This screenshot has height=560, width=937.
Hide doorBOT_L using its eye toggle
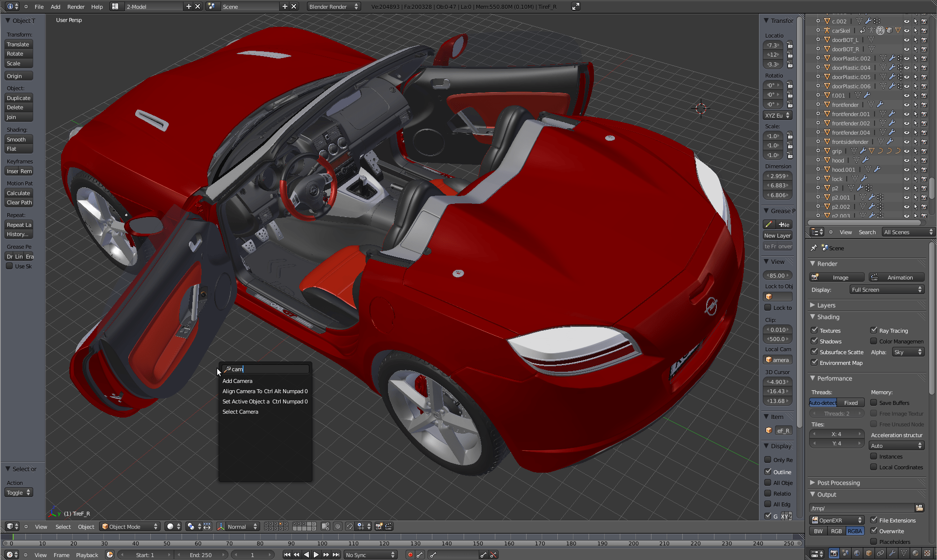click(x=906, y=40)
